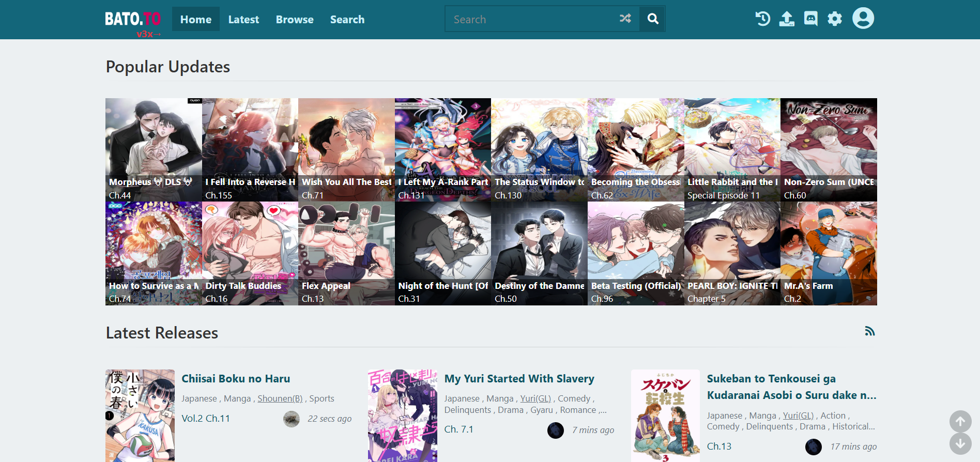
Task: Open RSS feed icon for Latest Releases
Action: click(870, 331)
